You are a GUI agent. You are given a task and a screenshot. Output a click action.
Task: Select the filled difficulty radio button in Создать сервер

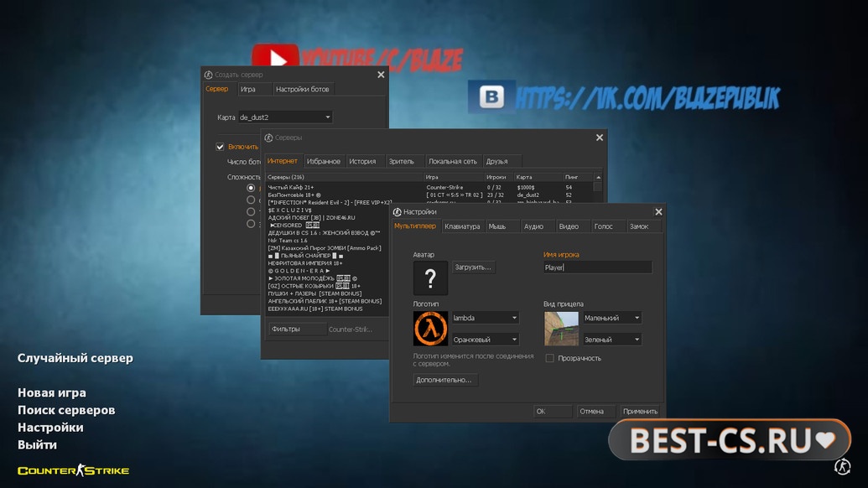(x=251, y=188)
